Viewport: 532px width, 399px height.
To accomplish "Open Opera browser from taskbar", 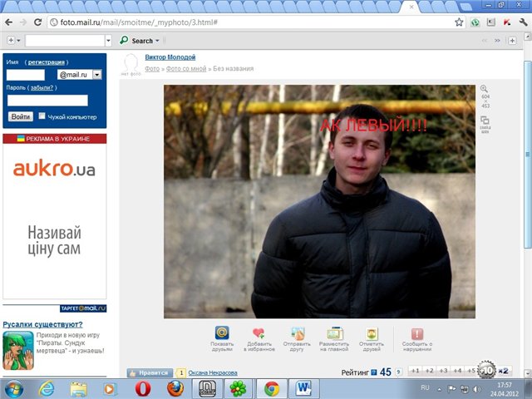I will click(x=143, y=389).
